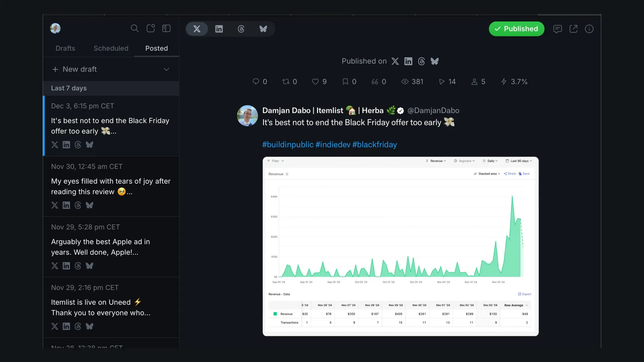Click the search magnifier icon in sidebar

pos(135,29)
